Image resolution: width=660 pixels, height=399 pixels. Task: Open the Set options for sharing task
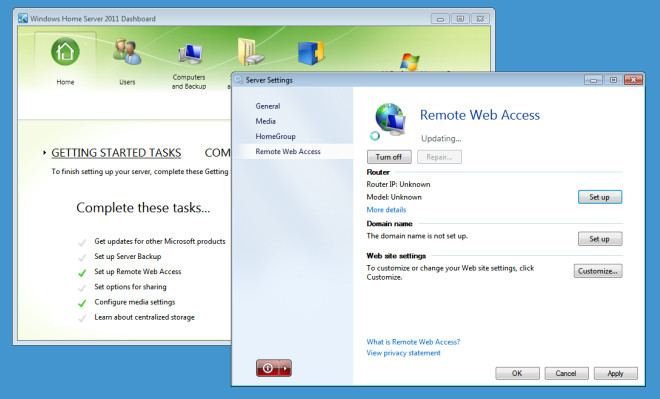pyautogui.click(x=130, y=287)
